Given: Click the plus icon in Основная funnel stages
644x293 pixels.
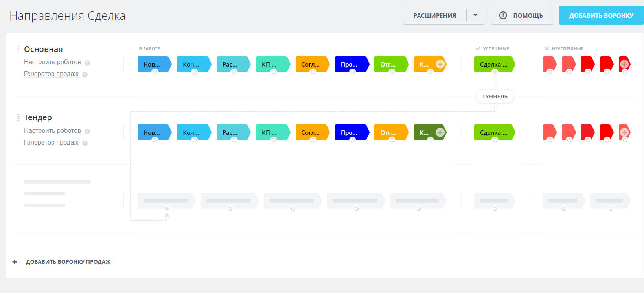Looking at the screenshot, I should point(440,64).
